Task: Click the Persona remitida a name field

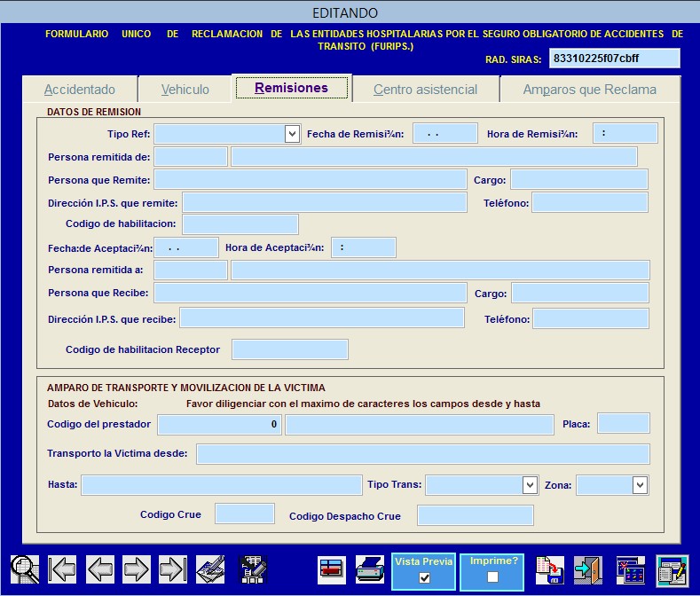Action: pos(440,271)
